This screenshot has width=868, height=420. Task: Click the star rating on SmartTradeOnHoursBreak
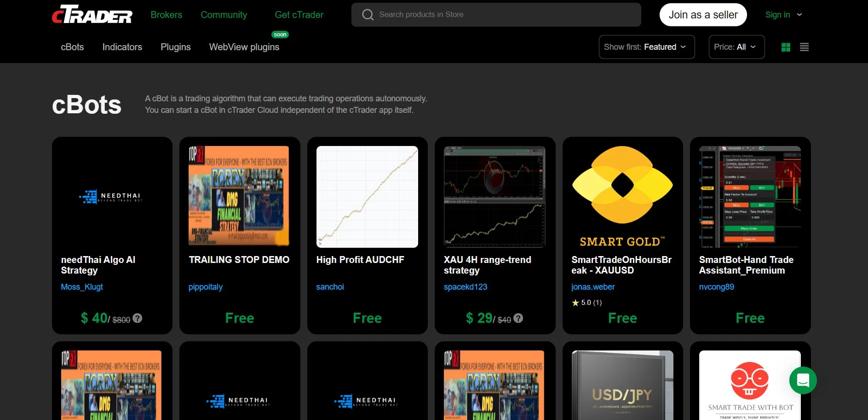586,303
